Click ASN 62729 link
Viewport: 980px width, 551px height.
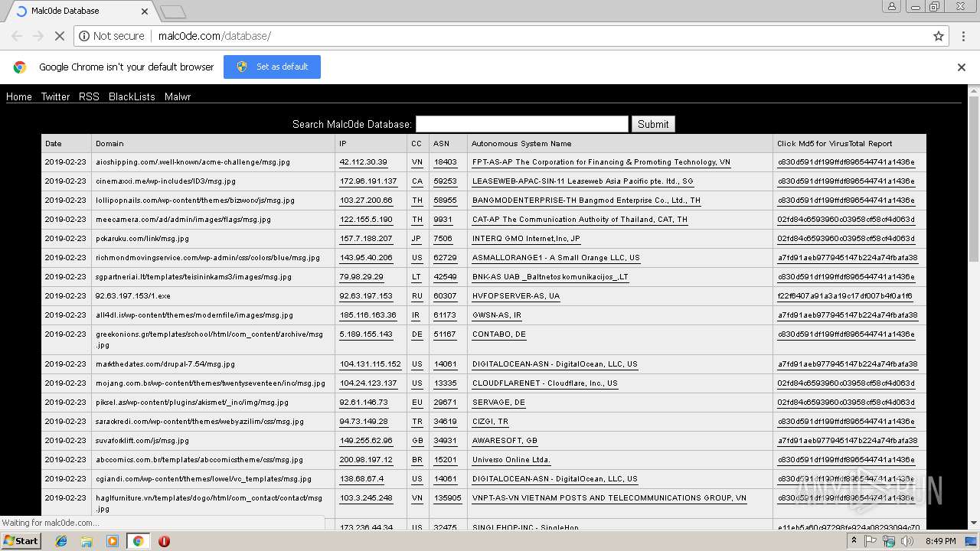445,258
